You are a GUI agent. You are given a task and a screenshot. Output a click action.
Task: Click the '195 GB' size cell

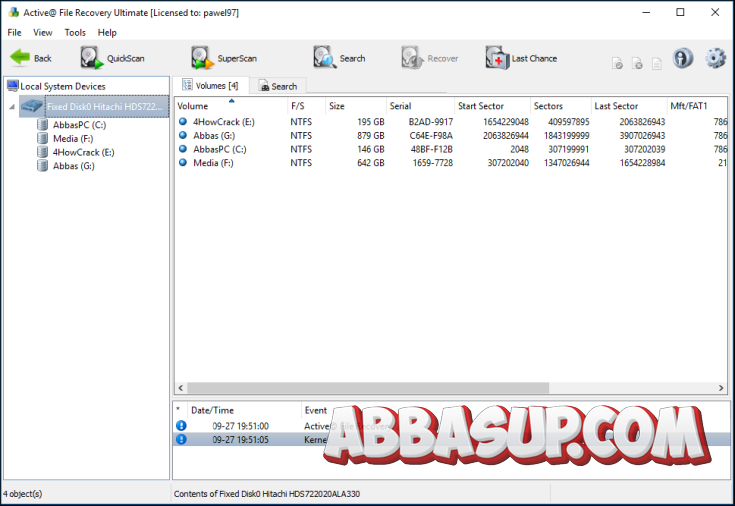pos(370,121)
